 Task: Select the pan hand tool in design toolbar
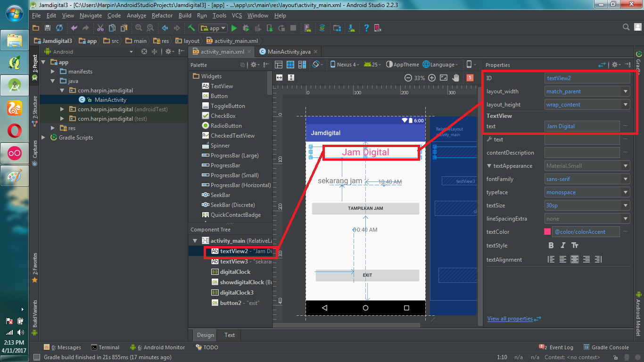(x=456, y=78)
